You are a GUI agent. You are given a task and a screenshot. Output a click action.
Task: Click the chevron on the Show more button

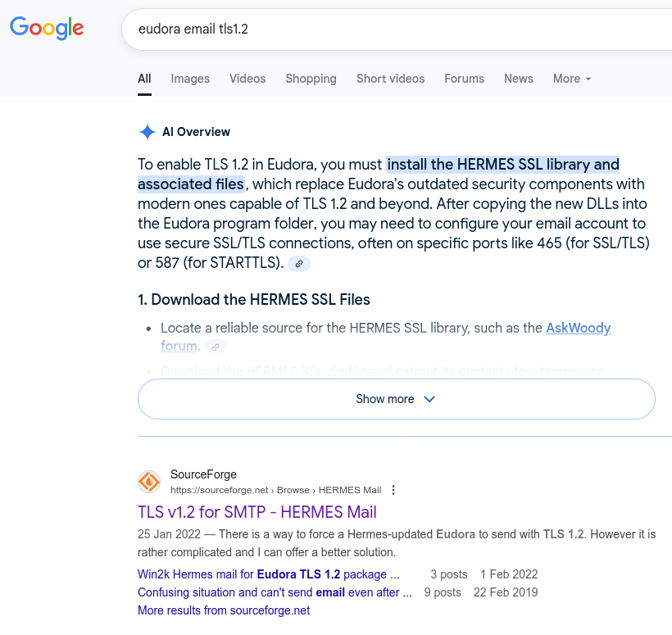pyautogui.click(x=429, y=399)
